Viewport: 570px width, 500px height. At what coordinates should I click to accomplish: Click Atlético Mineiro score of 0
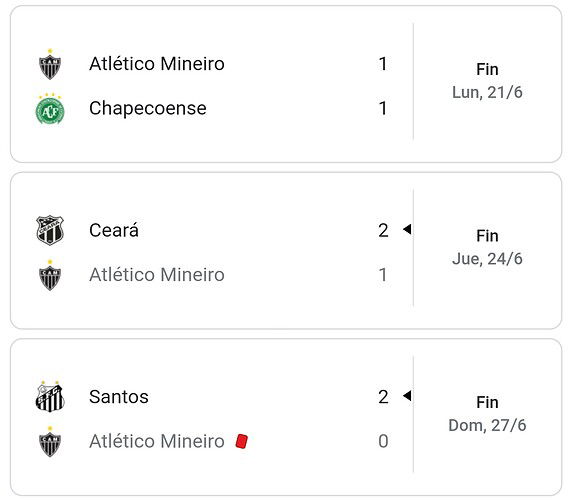(383, 441)
